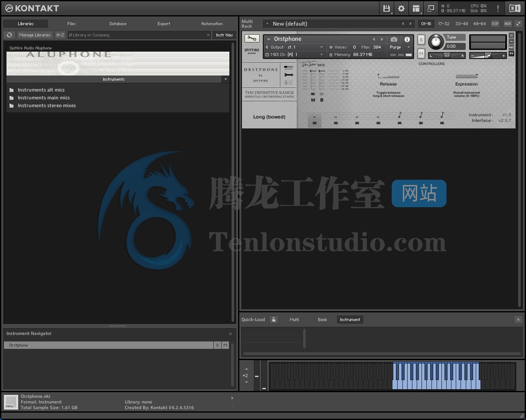Click the Manage Libraries button
The width and height of the screenshot is (526, 420).
[x=35, y=35]
